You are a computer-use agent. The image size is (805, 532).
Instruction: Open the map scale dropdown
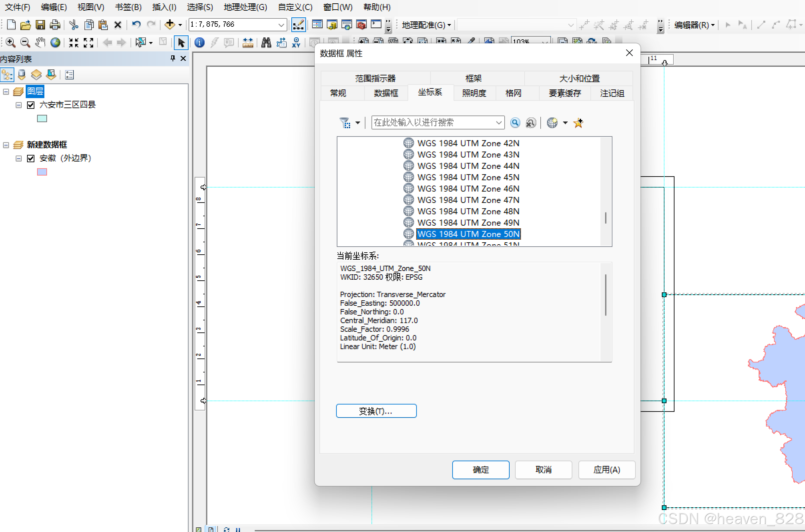tap(281, 24)
